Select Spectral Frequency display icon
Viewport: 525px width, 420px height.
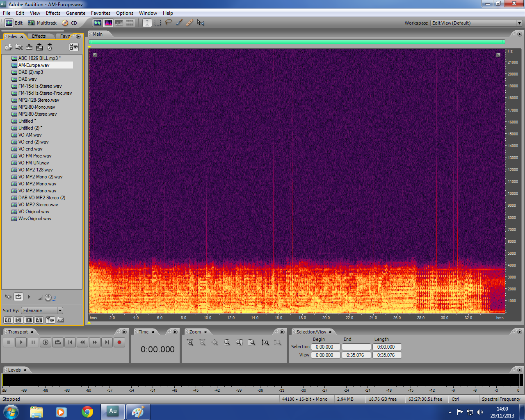click(x=108, y=23)
